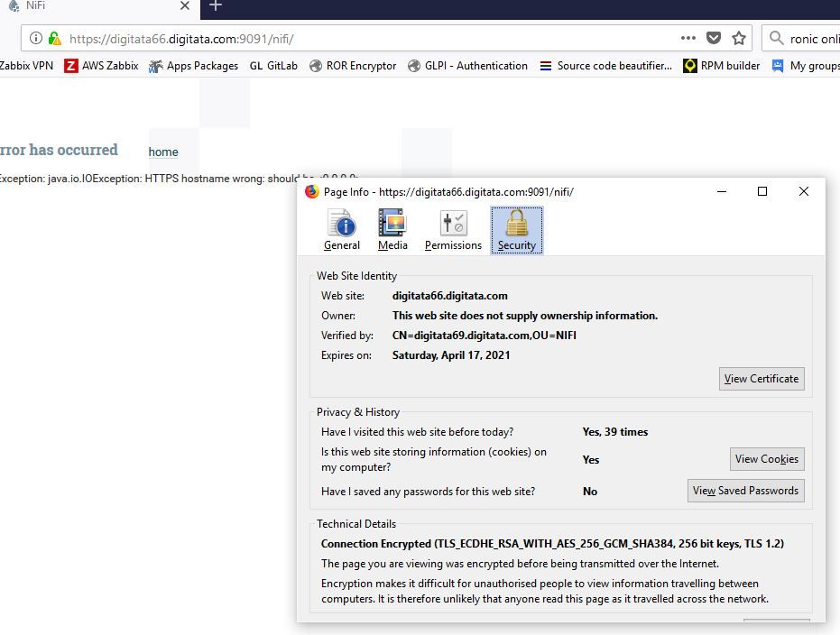Viewport: 840px width, 635px height.
Task: Click the GitLab GL favicon
Action: tap(255, 66)
